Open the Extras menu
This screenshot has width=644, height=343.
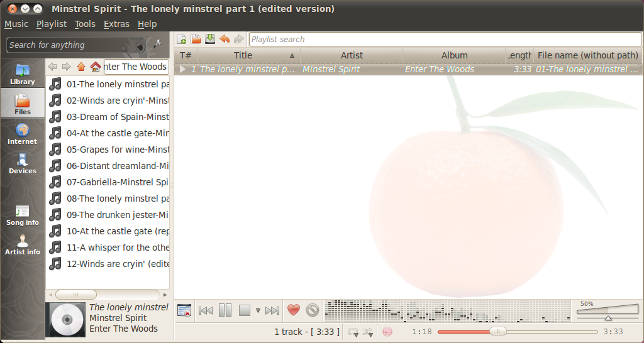pos(116,24)
